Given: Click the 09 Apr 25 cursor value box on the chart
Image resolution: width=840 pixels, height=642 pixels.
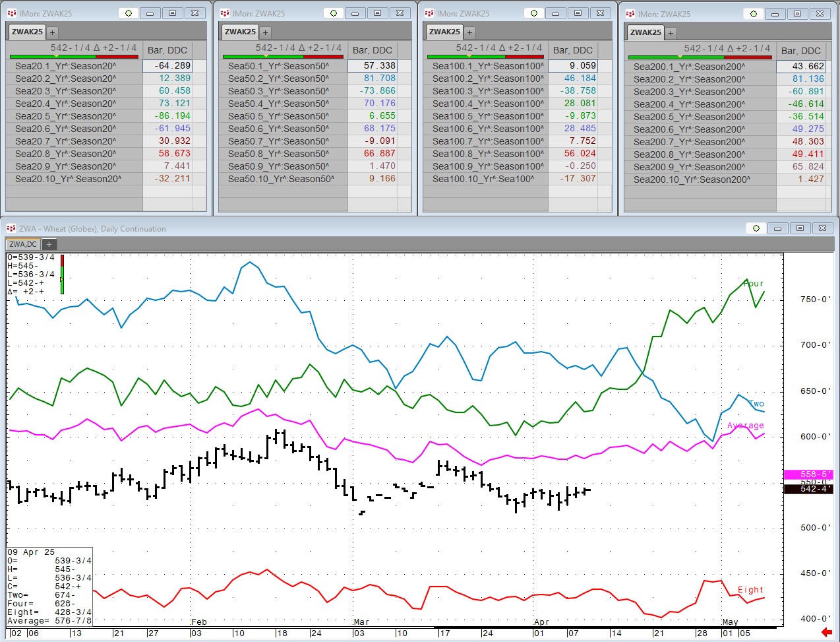Looking at the screenshot, I should (x=49, y=586).
